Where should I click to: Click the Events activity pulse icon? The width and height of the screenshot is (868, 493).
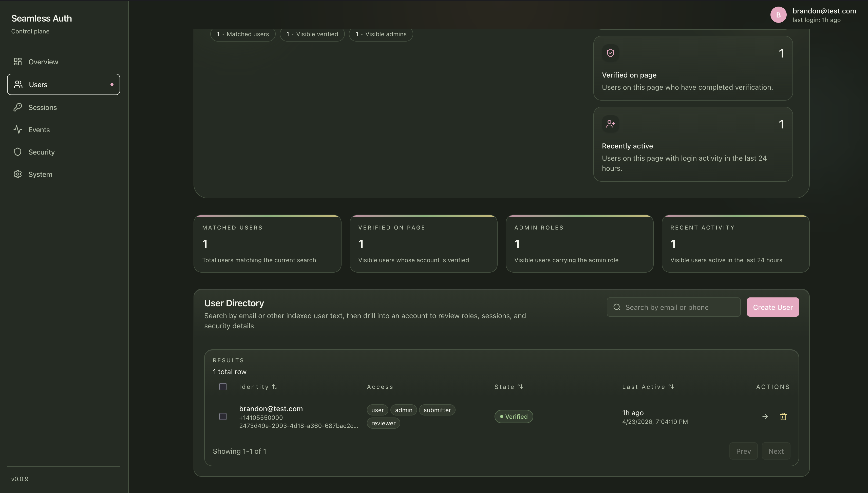point(17,130)
